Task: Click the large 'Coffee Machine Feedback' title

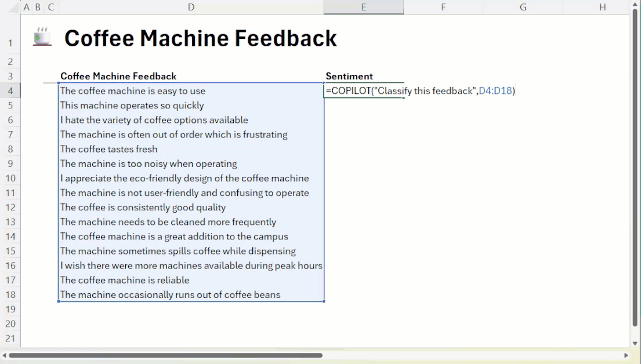Action: click(x=200, y=38)
